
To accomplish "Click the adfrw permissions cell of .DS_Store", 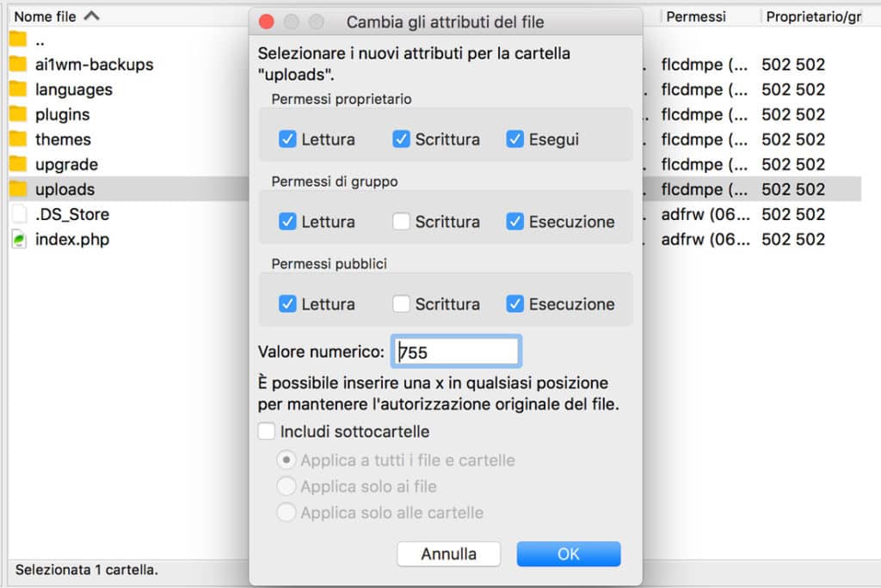I will click(705, 214).
